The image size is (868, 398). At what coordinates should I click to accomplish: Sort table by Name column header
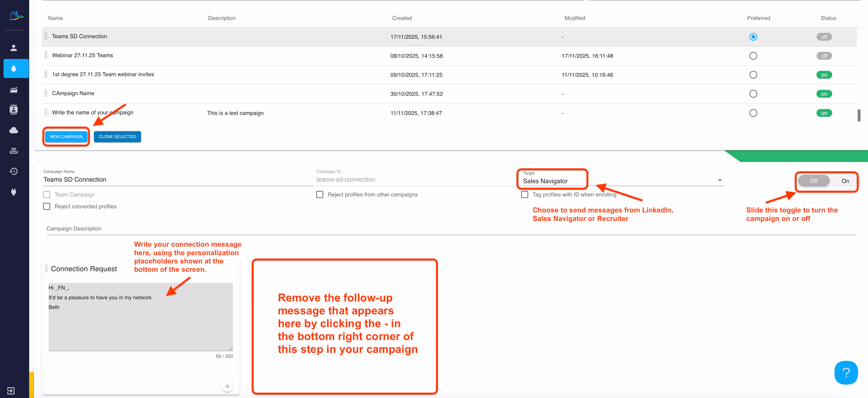coord(55,18)
